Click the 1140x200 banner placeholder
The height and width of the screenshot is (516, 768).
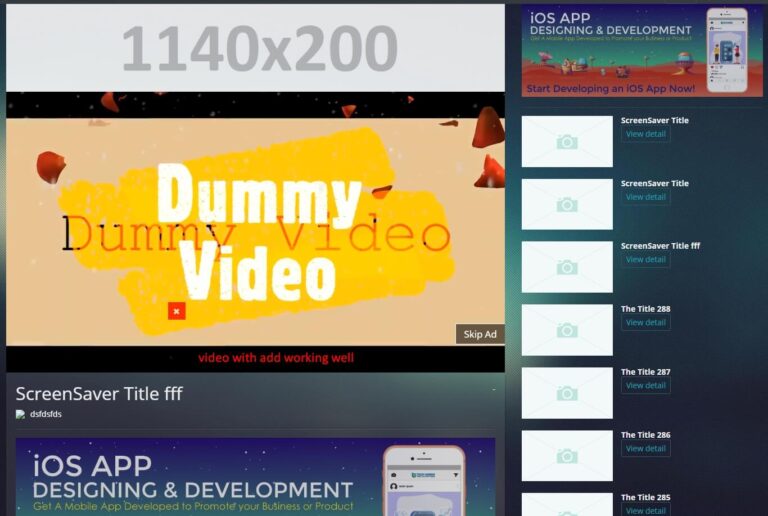pyautogui.click(x=255, y=48)
